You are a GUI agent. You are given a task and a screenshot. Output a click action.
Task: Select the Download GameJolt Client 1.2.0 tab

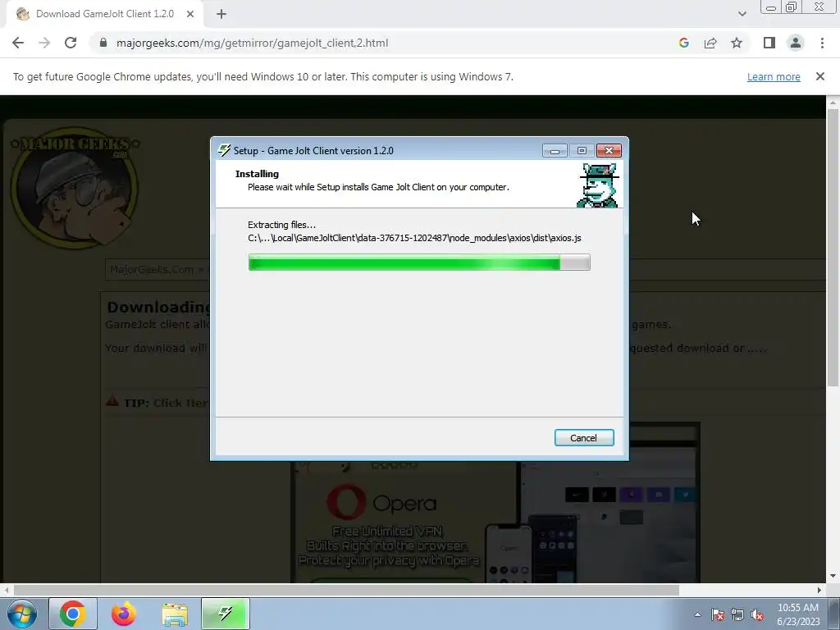point(104,14)
